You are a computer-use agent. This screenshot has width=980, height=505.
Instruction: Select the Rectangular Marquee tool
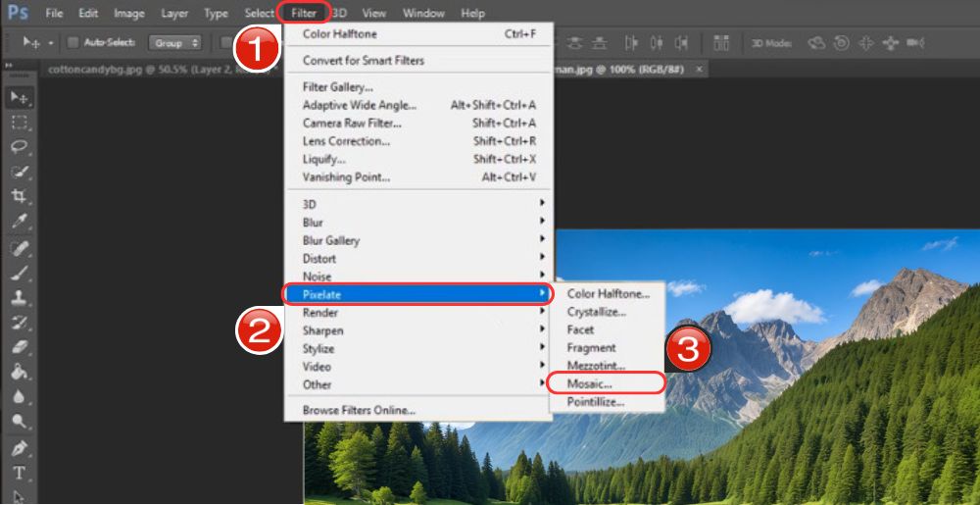19,123
